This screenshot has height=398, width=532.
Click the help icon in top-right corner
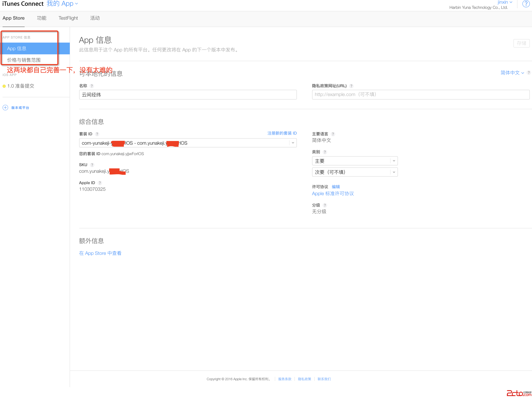pyautogui.click(x=526, y=4)
